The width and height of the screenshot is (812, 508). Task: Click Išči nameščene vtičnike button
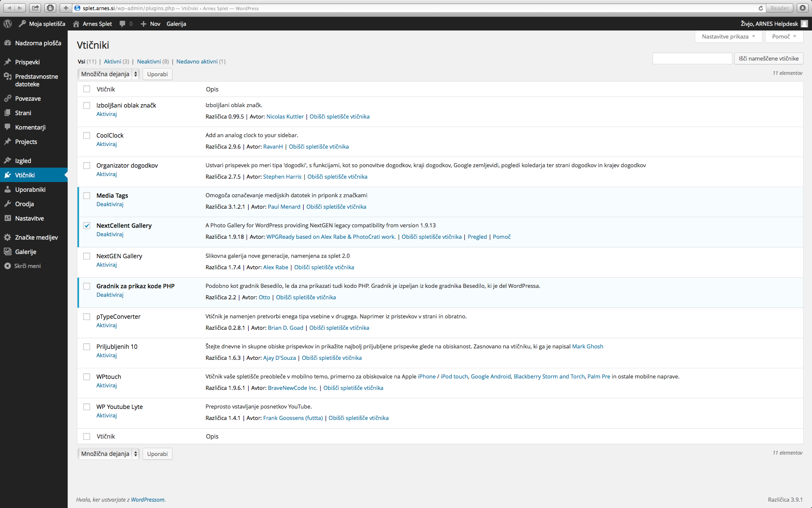click(768, 58)
